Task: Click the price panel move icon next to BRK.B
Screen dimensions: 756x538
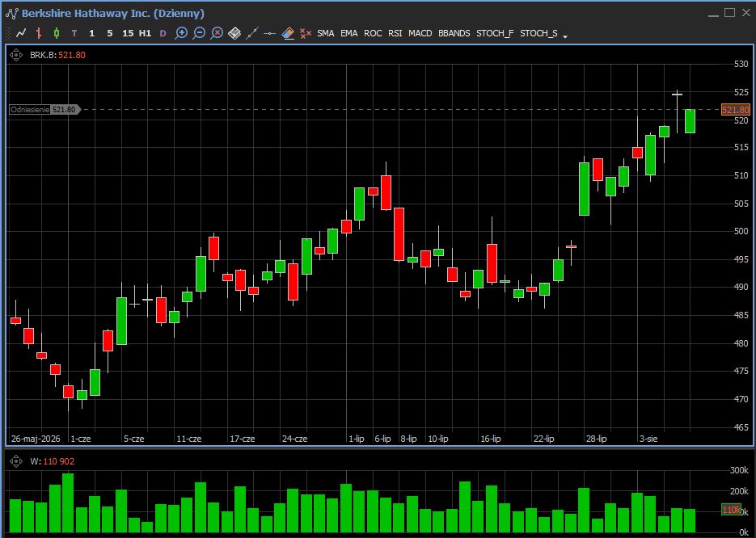Action: click(16, 55)
